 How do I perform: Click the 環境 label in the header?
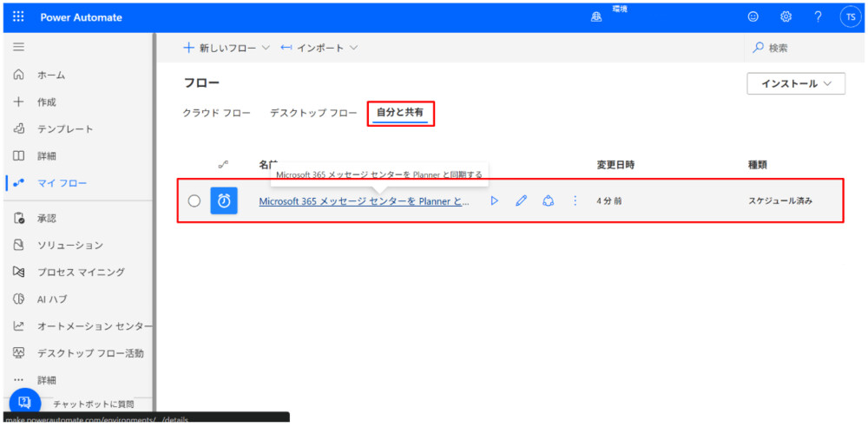coord(620,10)
